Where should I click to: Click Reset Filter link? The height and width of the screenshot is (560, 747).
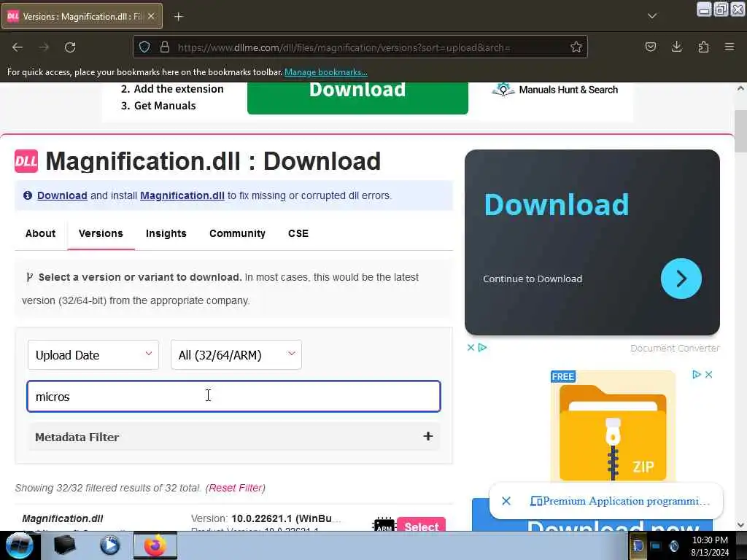point(236,488)
